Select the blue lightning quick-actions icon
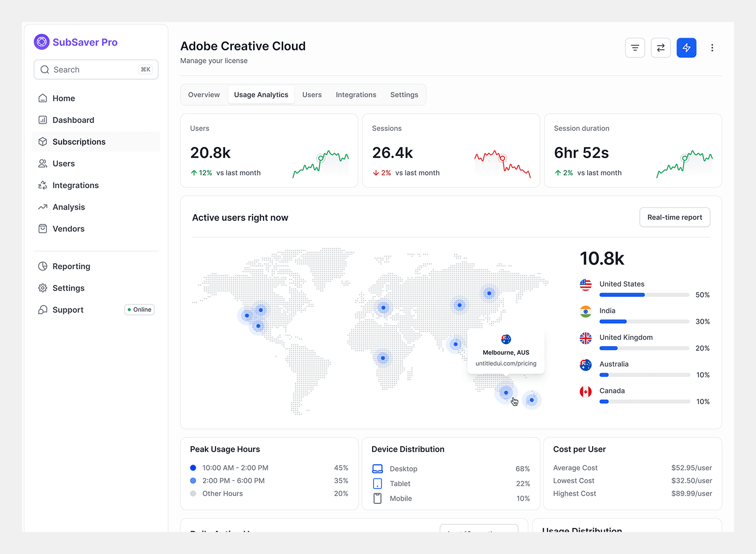The height and width of the screenshot is (554, 756). pyautogui.click(x=686, y=48)
